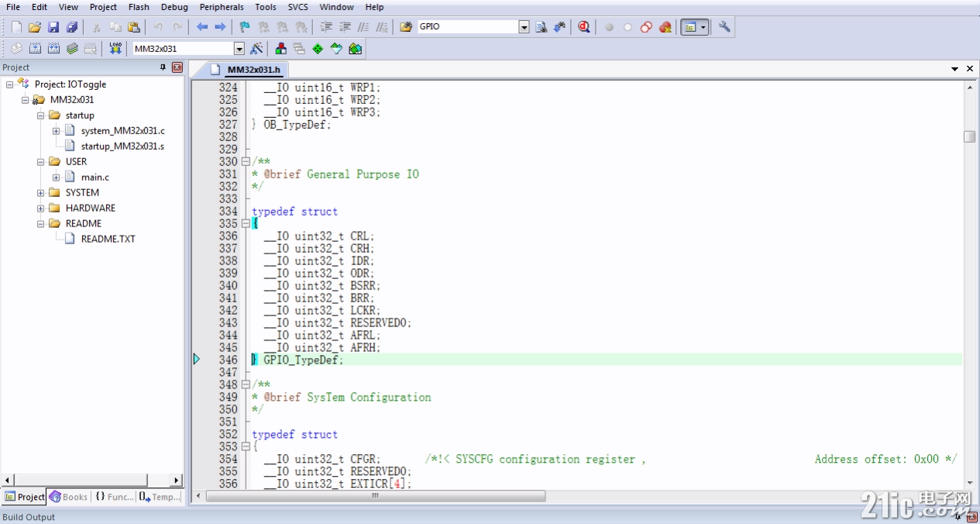Select README.TXT in the project tree

[x=108, y=239]
